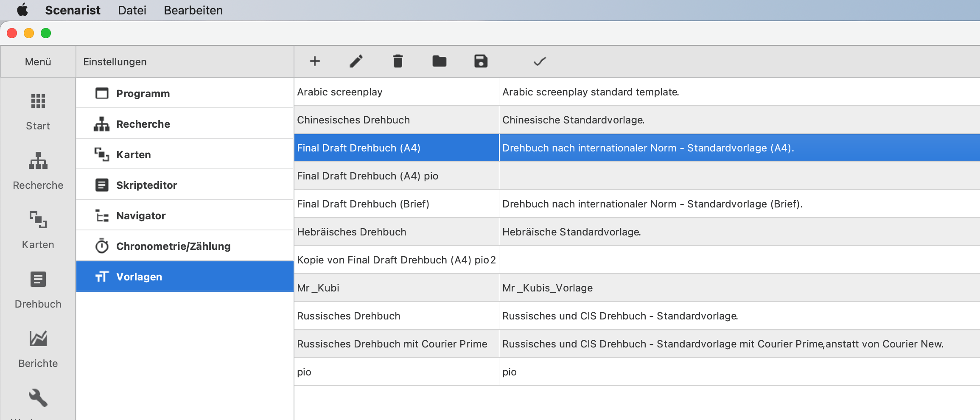This screenshot has height=420, width=980.
Task: Click the Navigator tree icon
Action: pyautogui.click(x=102, y=216)
